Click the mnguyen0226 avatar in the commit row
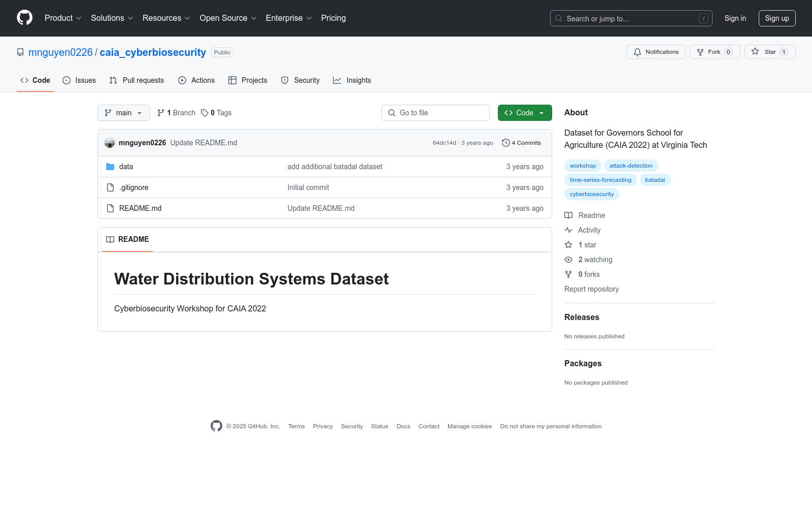This screenshot has width=812, height=508. click(110, 143)
